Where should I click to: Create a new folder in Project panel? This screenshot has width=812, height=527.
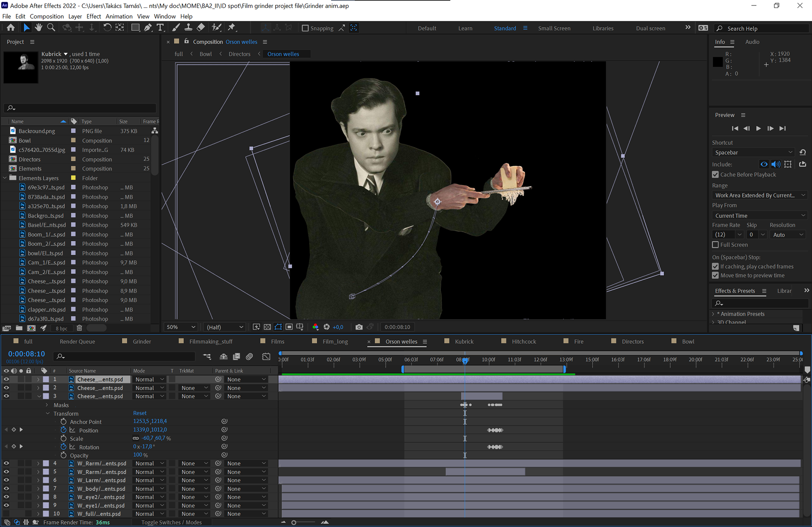(19, 328)
